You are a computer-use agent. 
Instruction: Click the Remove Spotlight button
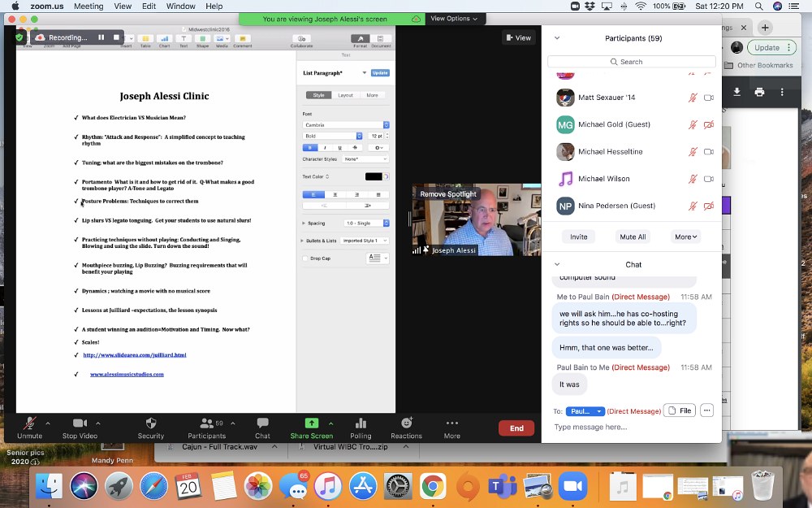tap(448, 194)
